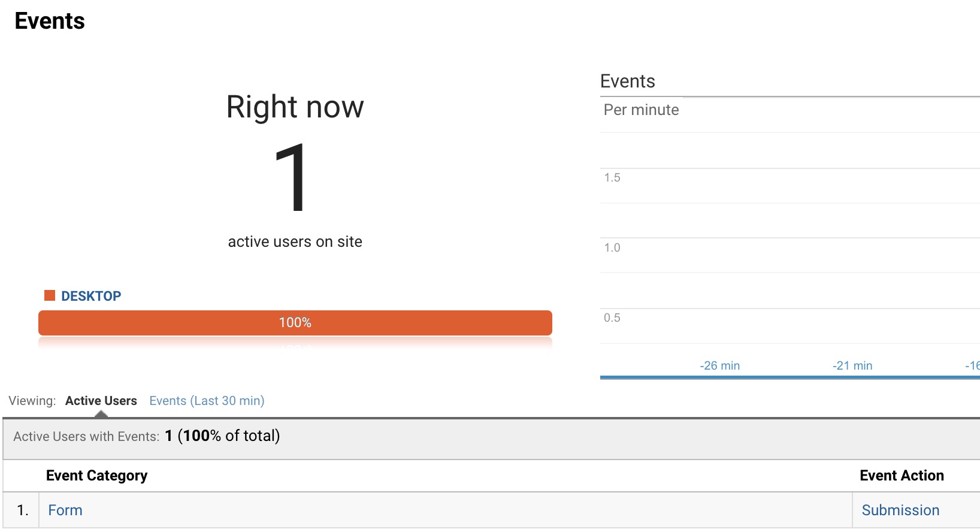980x532 pixels.
Task: Click the large active users count
Action: pyautogui.click(x=292, y=177)
